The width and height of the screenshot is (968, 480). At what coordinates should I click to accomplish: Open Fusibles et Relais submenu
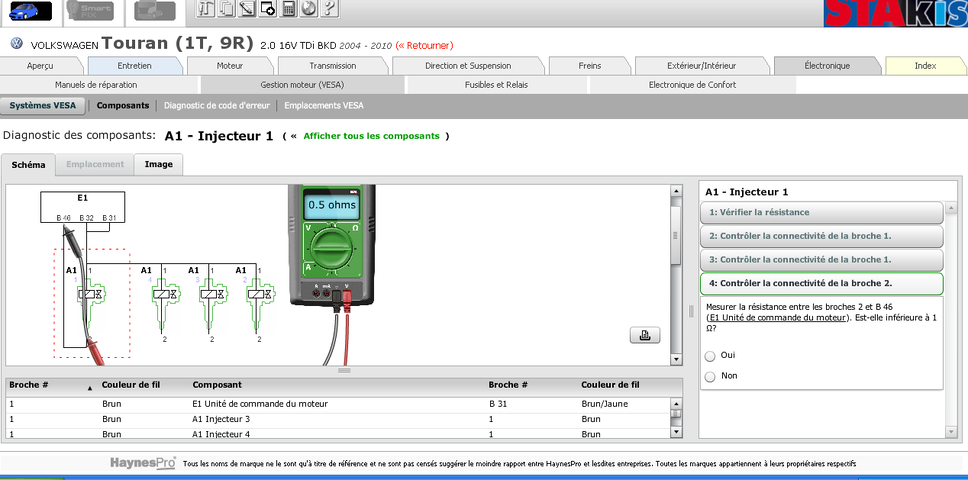(x=496, y=85)
